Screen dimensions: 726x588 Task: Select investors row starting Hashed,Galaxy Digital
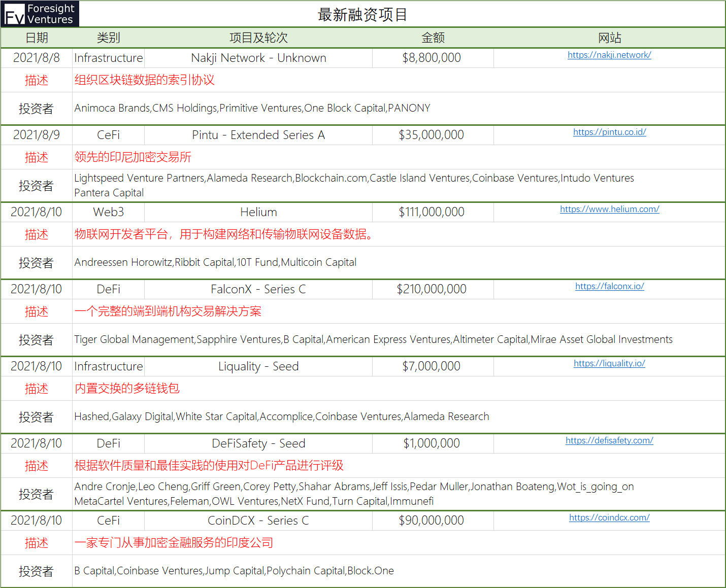[x=399, y=417]
